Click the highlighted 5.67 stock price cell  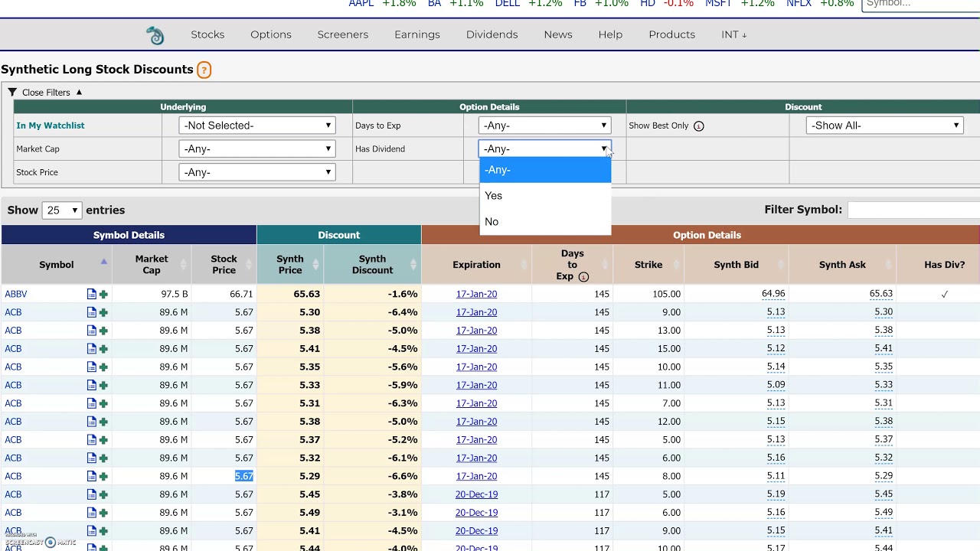click(x=243, y=476)
